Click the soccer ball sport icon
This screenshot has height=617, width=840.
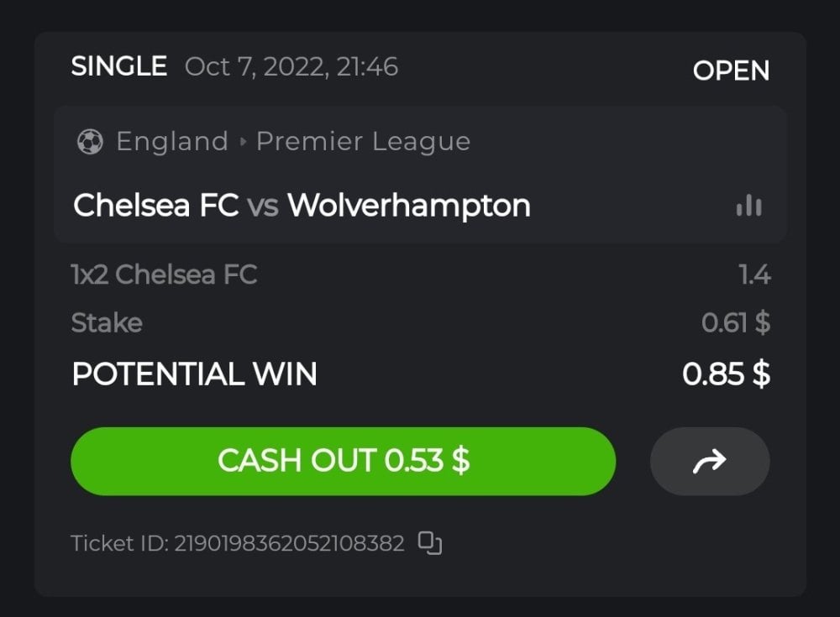[89, 142]
